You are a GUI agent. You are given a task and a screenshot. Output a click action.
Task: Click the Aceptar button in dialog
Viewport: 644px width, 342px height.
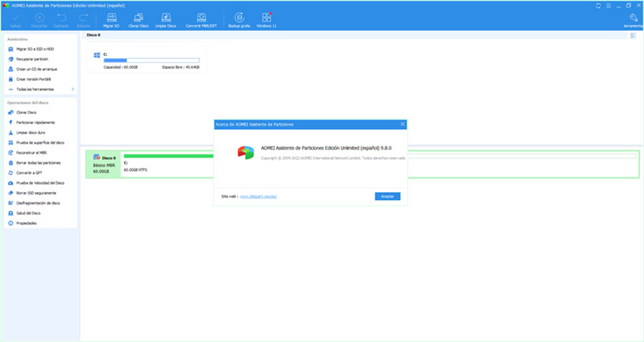tap(388, 196)
